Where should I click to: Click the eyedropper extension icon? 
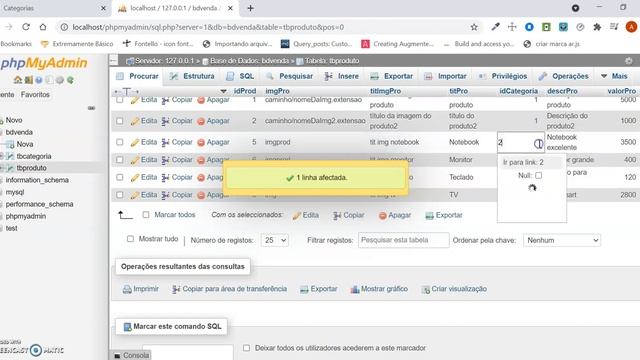point(495,27)
